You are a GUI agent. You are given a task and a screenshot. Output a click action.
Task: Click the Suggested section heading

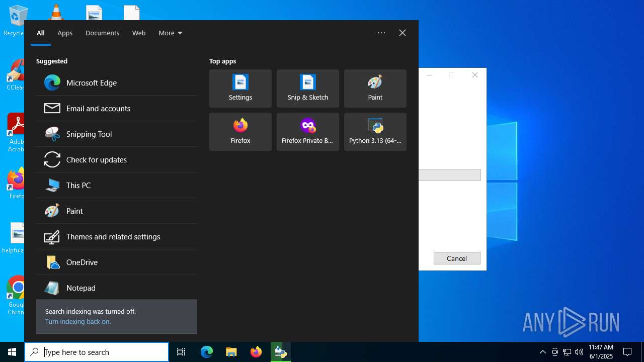52,61
